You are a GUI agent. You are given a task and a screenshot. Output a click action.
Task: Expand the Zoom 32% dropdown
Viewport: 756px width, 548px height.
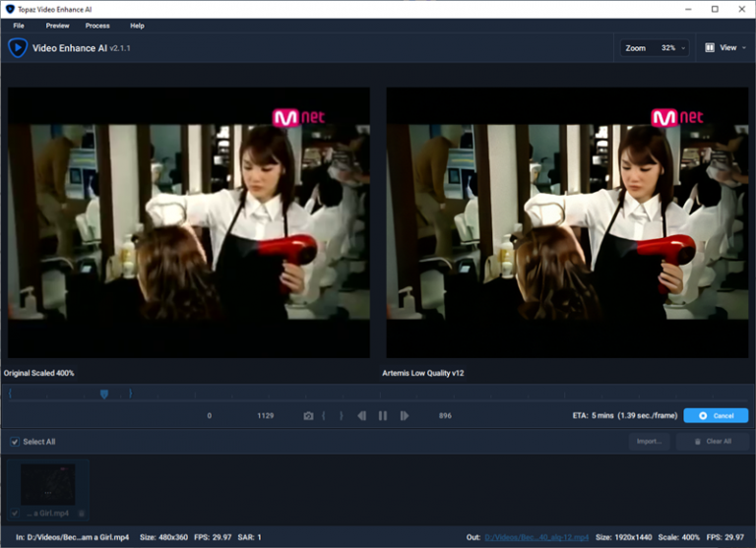[x=655, y=47]
